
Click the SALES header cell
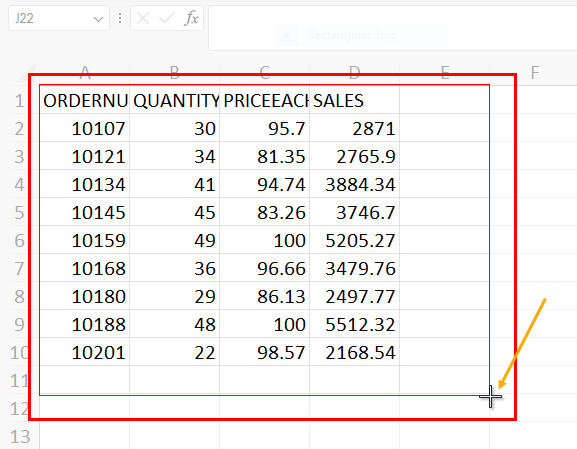click(355, 100)
